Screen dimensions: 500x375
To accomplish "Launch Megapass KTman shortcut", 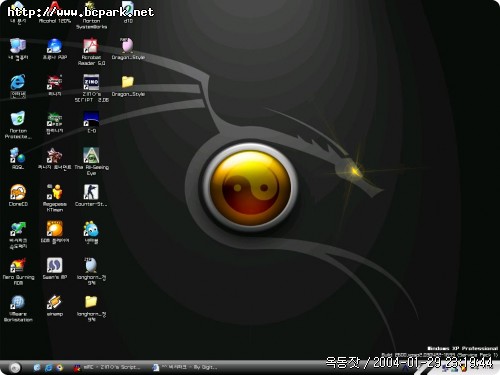I will tap(55, 198).
